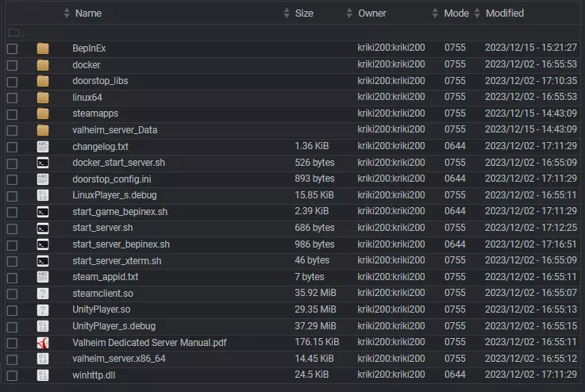Open the valheim_server_Data folder
The image size is (585, 392).
pyautogui.click(x=114, y=130)
